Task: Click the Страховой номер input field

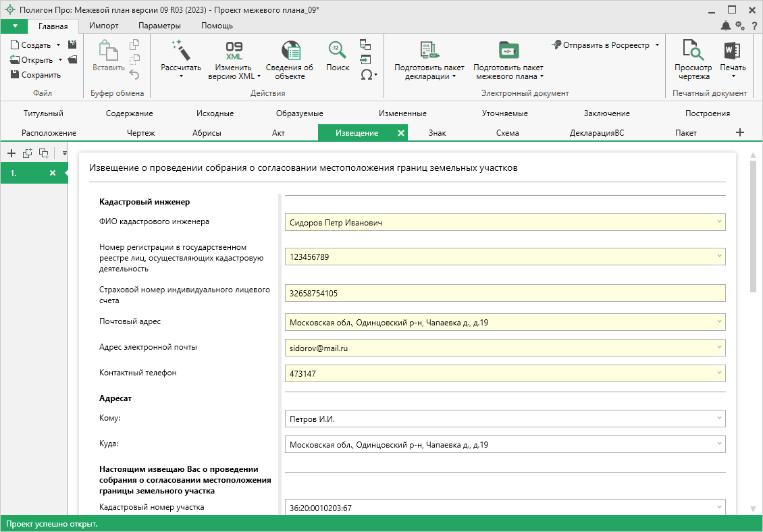Action: pyautogui.click(x=504, y=293)
